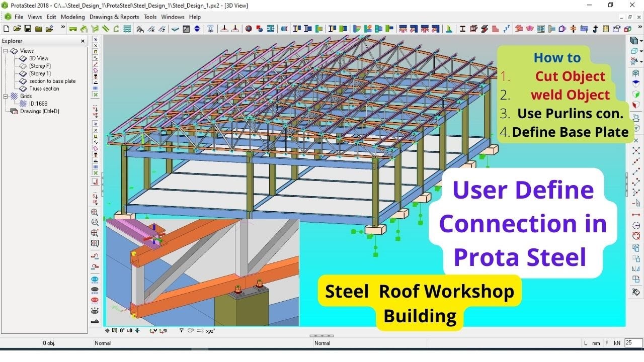Click the blue diamond sphere toolbar icon

pyautogui.click(x=197, y=29)
